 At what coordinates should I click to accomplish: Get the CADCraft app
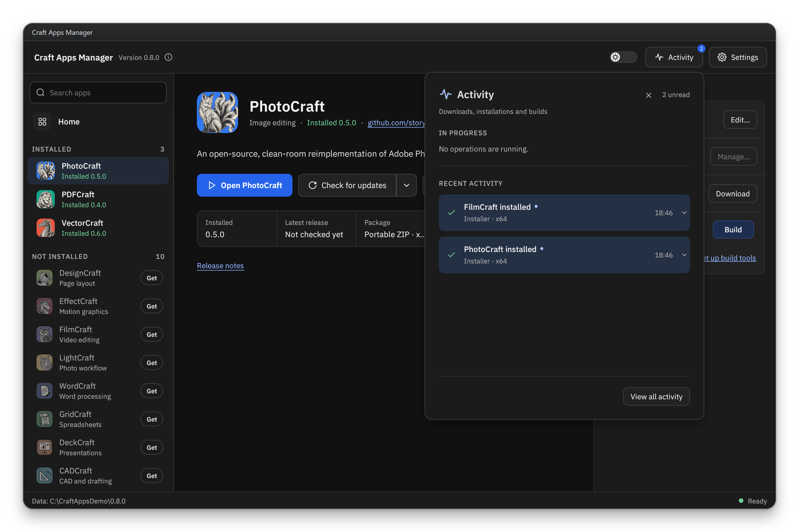pos(152,476)
